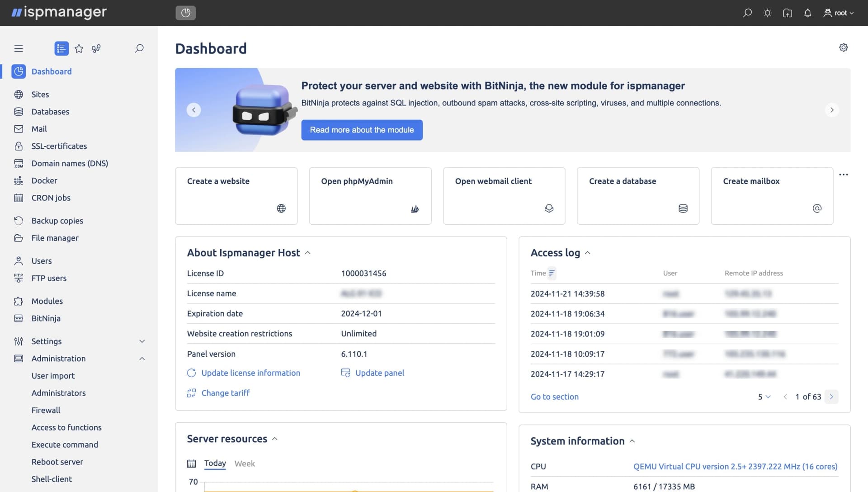This screenshot has height=492, width=868.
Task: Open the notifications bell
Action: coord(807,13)
